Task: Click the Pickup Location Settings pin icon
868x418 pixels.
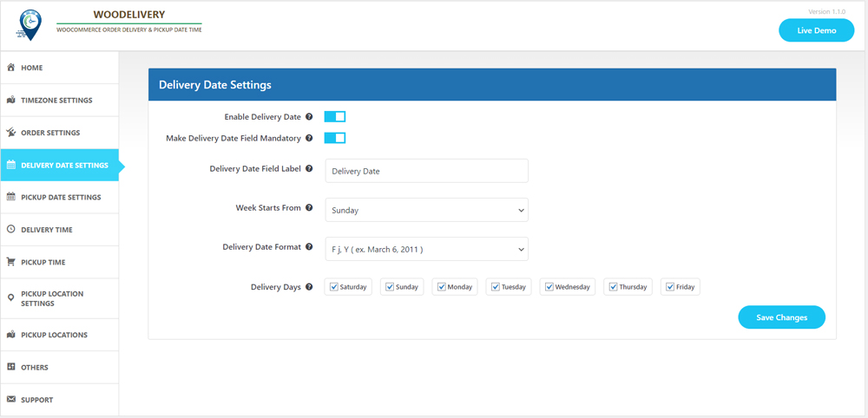Action: [11, 298]
